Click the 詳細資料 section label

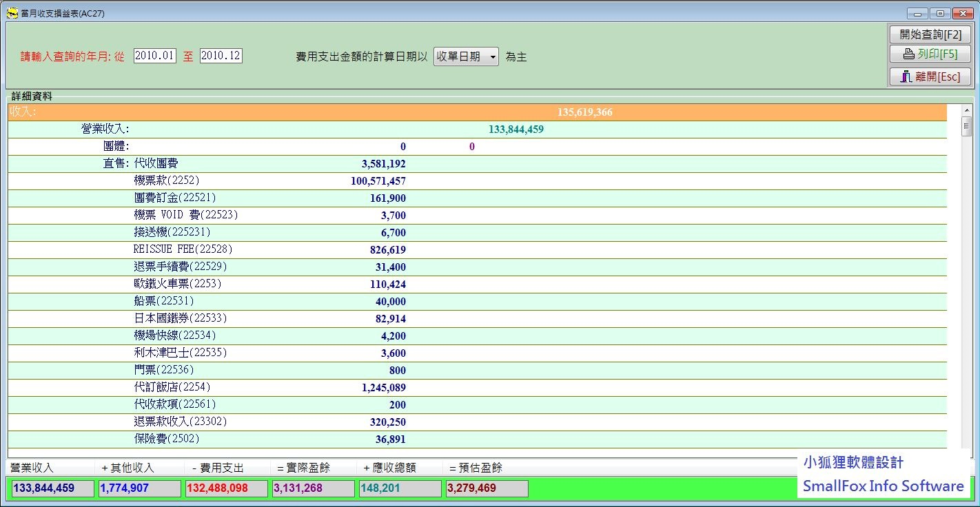pyautogui.click(x=32, y=96)
